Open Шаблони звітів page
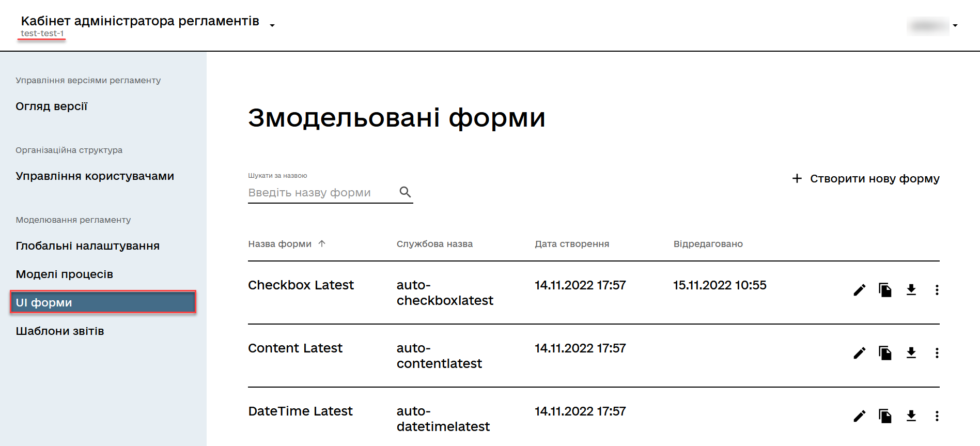The image size is (980, 446). (60, 331)
